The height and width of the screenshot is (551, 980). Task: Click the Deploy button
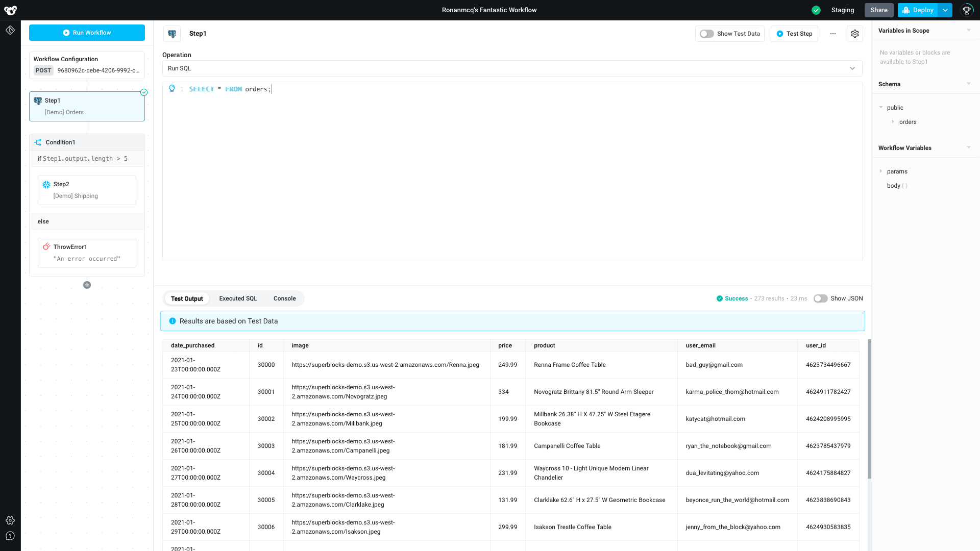pos(918,10)
